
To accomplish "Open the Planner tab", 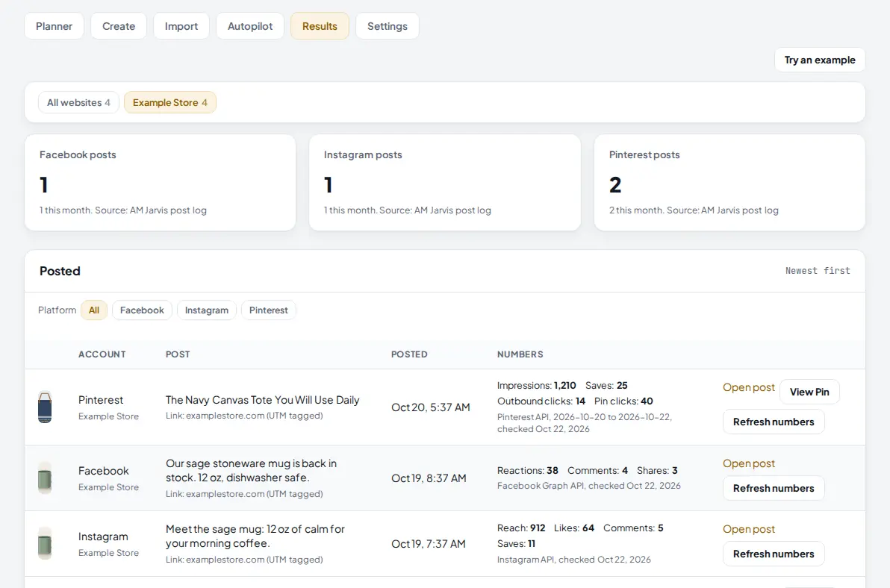I will [54, 26].
